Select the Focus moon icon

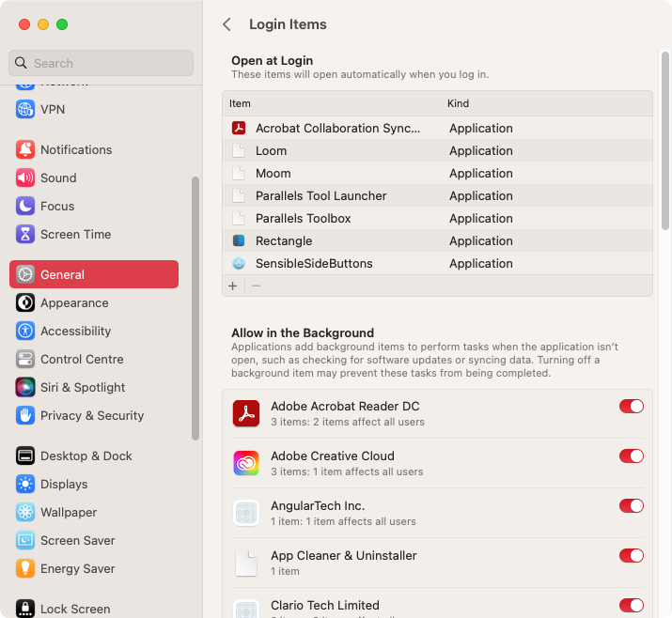click(25, 206)
